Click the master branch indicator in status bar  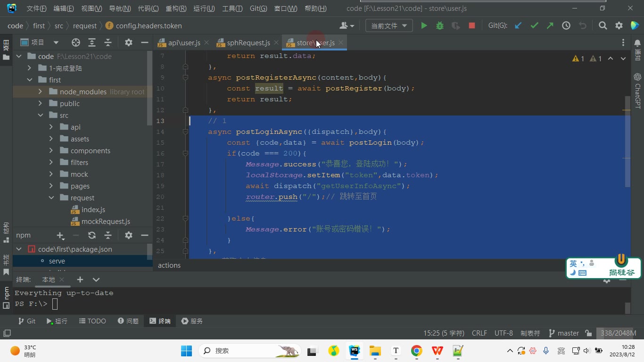click(x=563, y=333)
